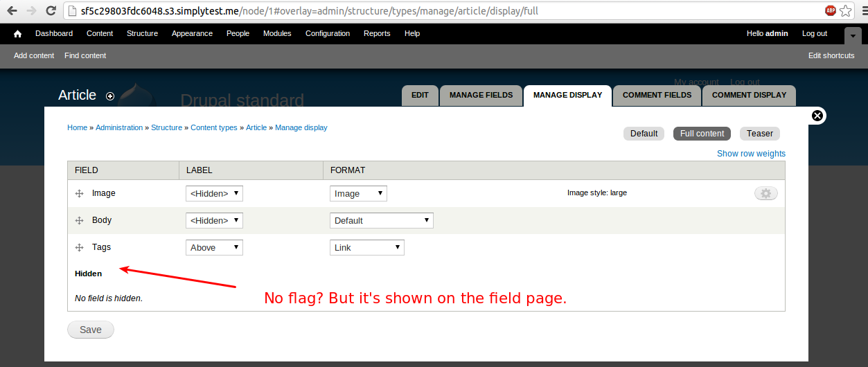Bookmark page with the star icon
This screenshot has height=367, width=868.
(x=846, y=11)
